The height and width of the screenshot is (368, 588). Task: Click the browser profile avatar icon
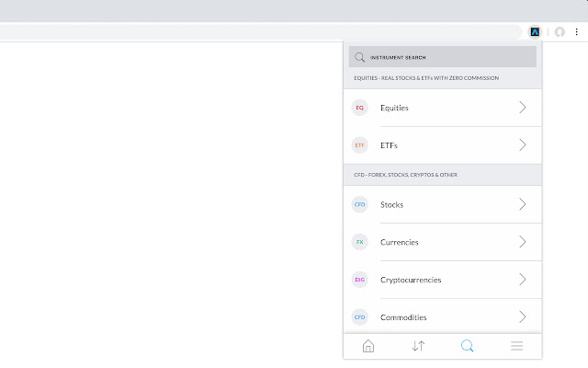click(x=559, y=31)
